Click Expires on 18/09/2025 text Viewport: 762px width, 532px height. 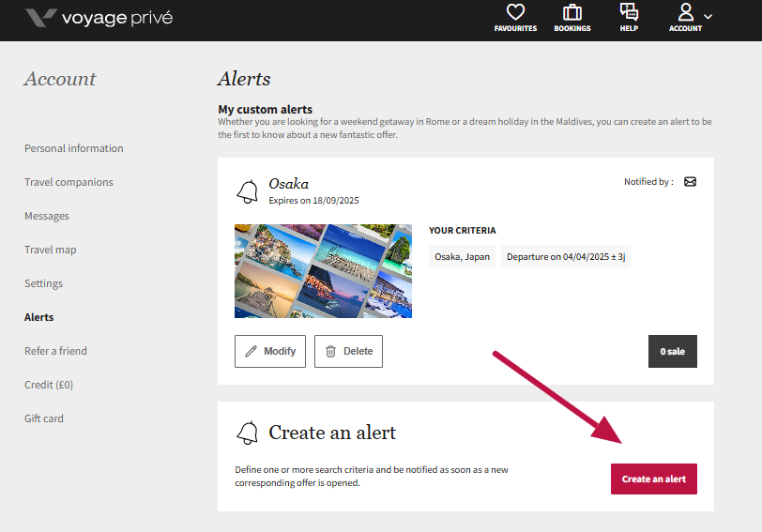click(x=313, y=201)
